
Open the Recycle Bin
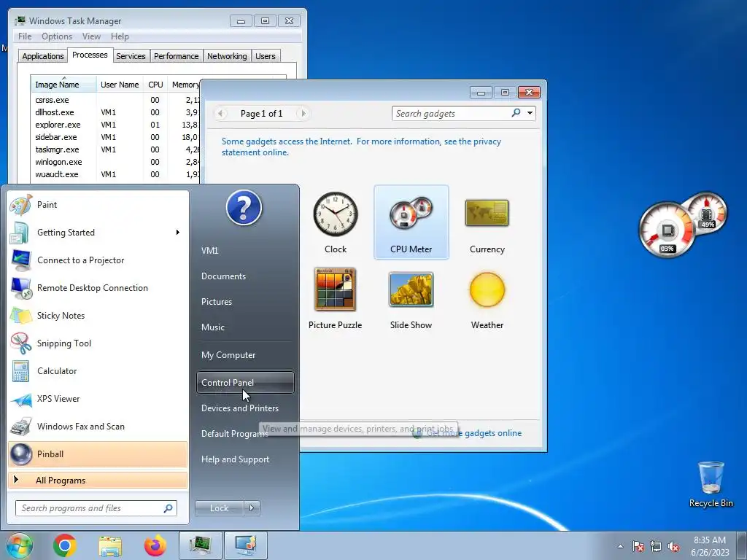pyautogui.click(x=711, y=484)
